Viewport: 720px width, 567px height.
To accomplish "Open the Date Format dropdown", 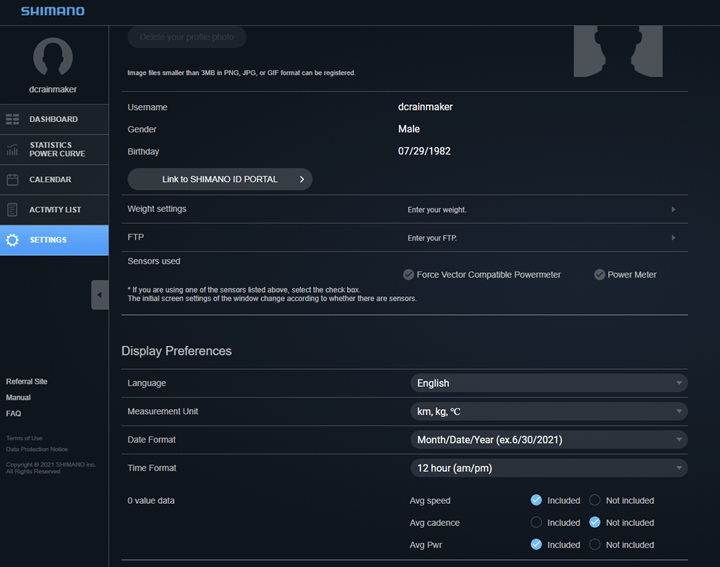I will point(549,440).
